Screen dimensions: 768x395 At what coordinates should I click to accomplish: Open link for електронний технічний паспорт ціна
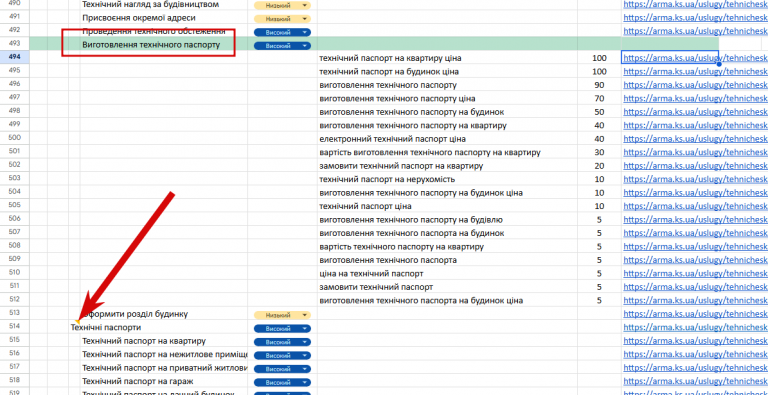(695, 139)
